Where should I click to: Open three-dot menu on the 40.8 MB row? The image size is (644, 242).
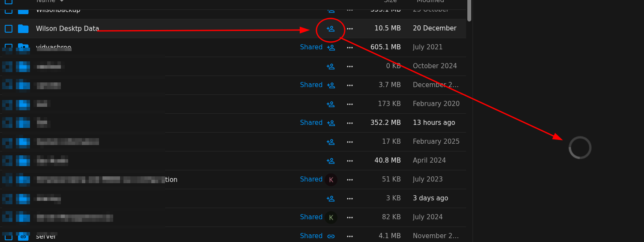350,161
